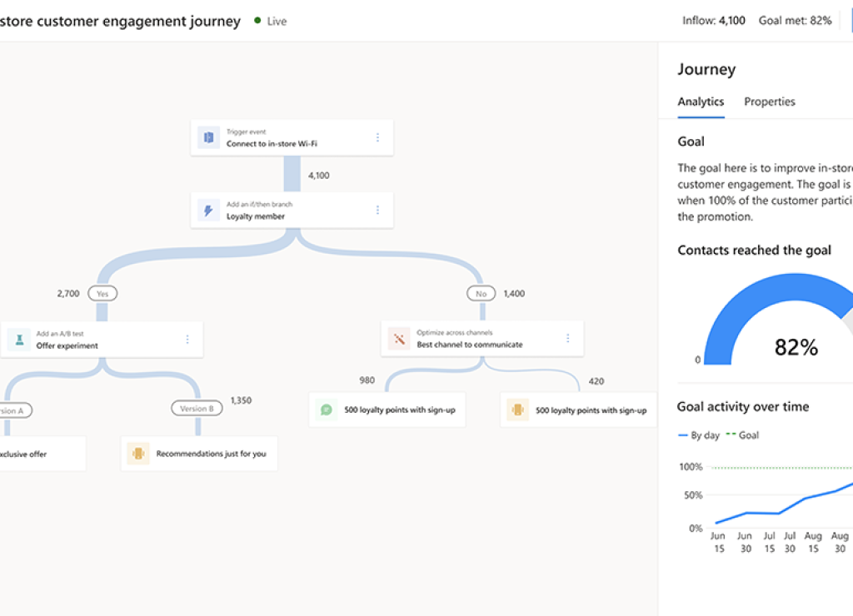
Task: Select the Version B branch label
Action: 197,409
